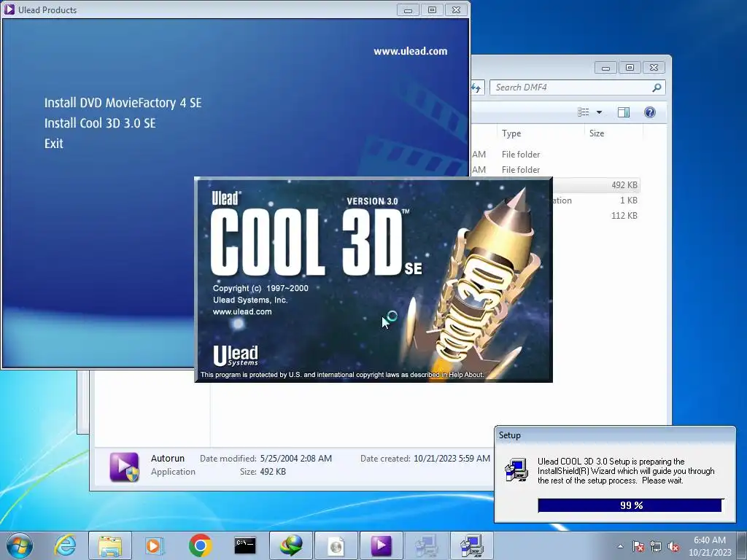Click Install DVD MovieFactory 4 SE
Viewport: 747px width, 560px height.
coord(123,103)
